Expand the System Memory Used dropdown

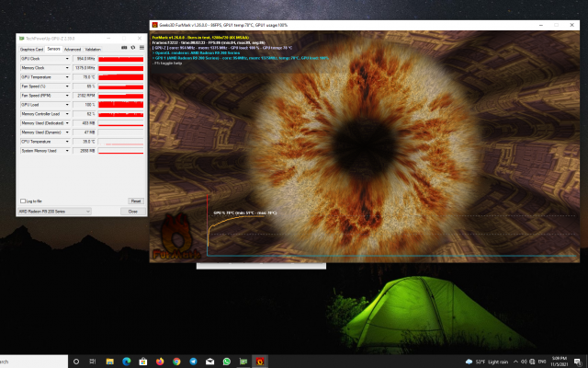tap(67, 151)
